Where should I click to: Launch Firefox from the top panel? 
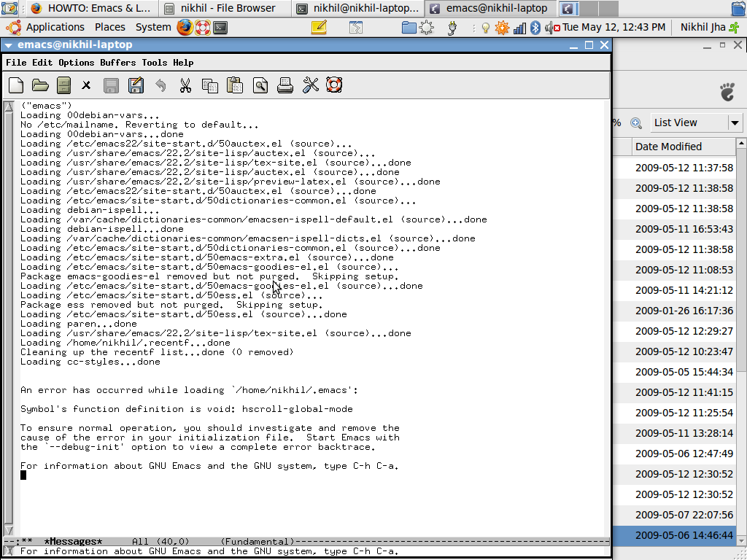(185, 28)
